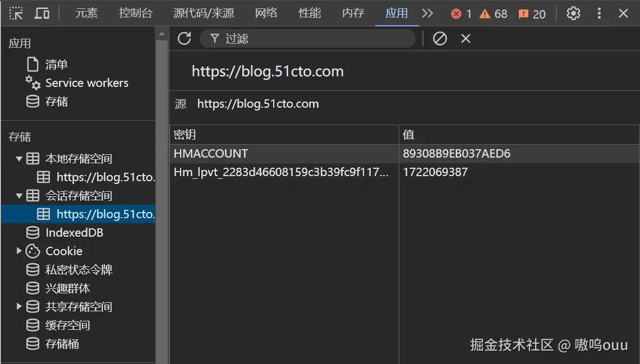Image resolution: width=640 pixels, height=364 pixels.
Task: Expand the 共享存储空间 tree arrow
Action: 19,306
